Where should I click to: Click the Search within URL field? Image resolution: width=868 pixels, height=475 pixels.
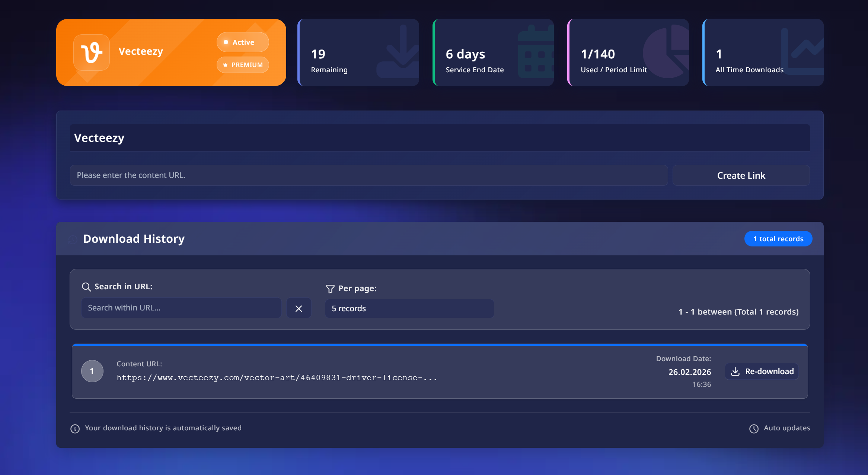pos(181,308)
